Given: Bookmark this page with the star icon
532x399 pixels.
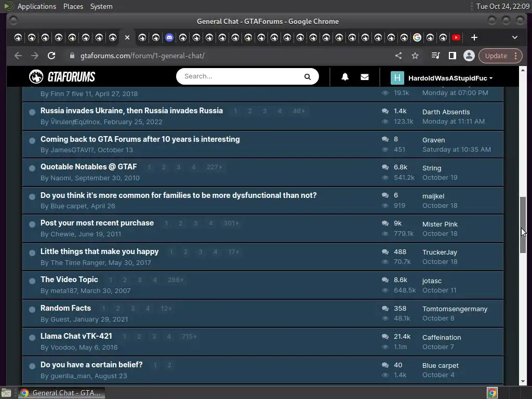Looking at the screenshot, I should point(415,56).
